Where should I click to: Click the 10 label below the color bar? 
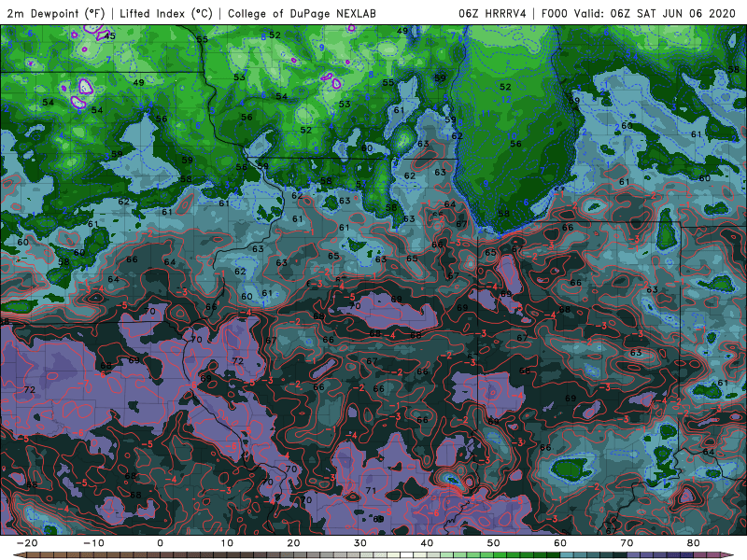227,543
